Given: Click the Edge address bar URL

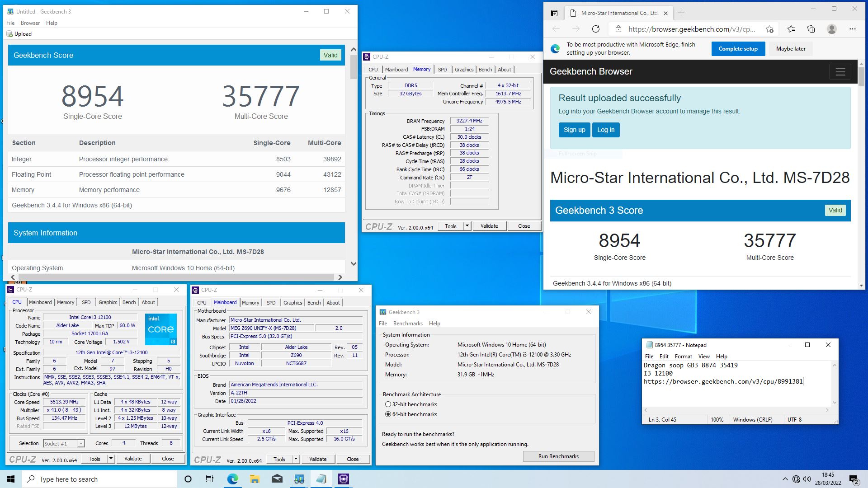Looking at the screenshot, I should (691, 29).
